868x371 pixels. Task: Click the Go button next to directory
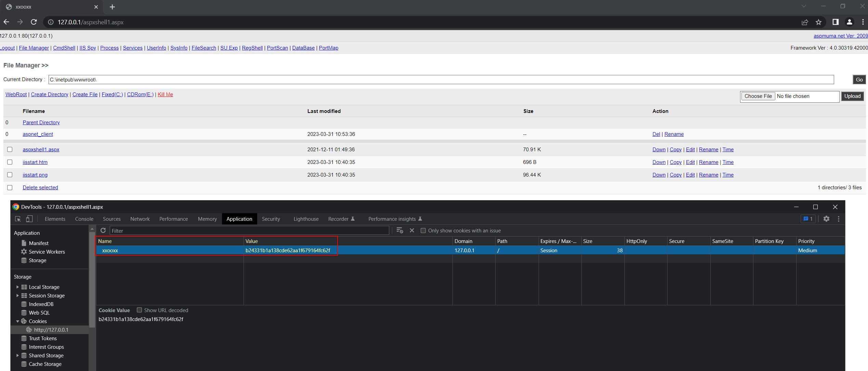coord(859,79)
